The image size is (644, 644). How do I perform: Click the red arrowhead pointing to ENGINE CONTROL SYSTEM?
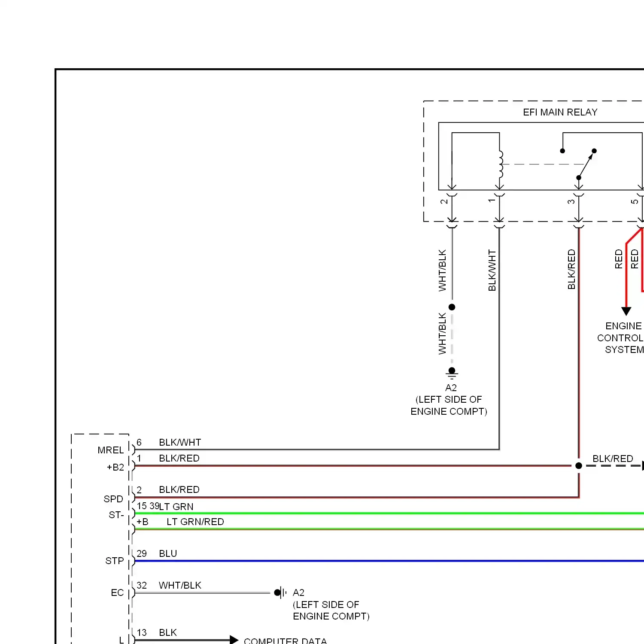coord(626,311)
